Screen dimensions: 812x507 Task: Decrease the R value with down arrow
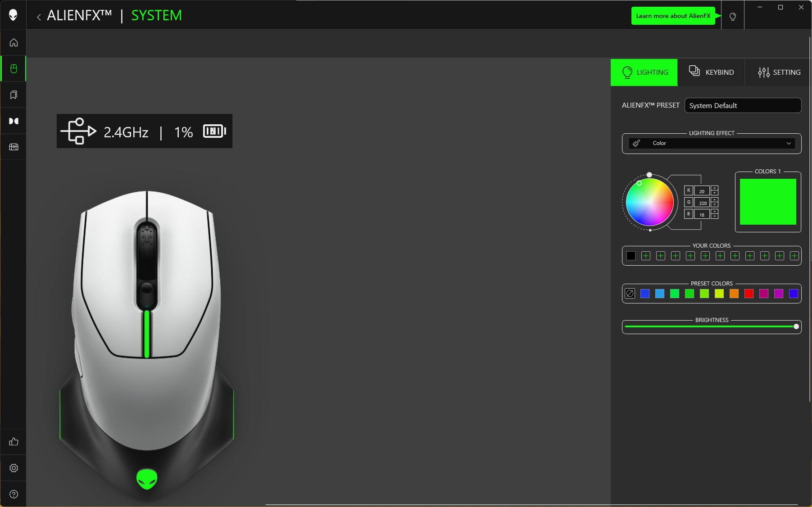coord(714,193)
